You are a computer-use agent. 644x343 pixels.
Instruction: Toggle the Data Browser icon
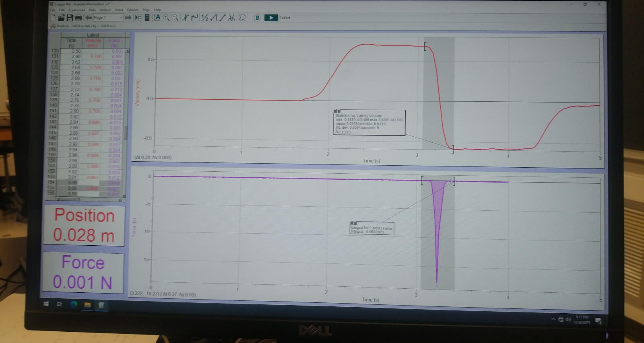[x=138, y=18]
